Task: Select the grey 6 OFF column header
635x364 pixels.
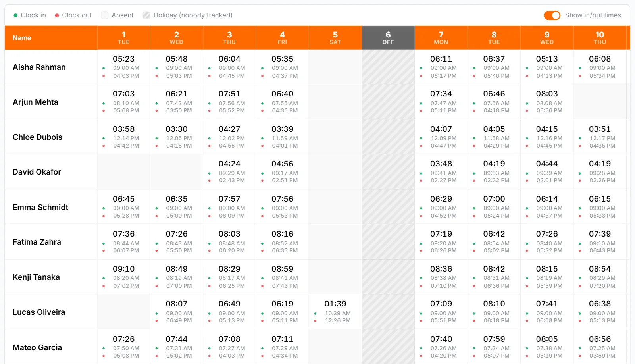Action: (x=388, y=38)
